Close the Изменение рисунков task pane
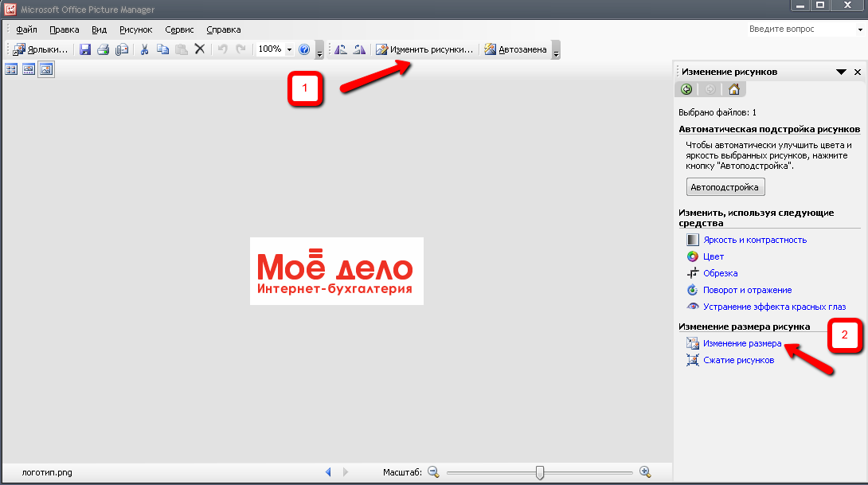This screenshot has height=485, width=868. [858, 72]
